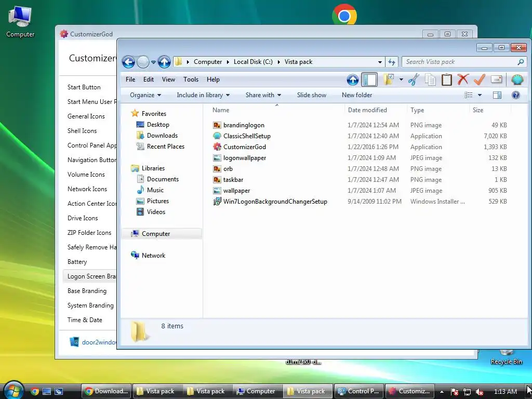
Task: Select Network in the navigation pane
Action: click(x=153, y=256)
